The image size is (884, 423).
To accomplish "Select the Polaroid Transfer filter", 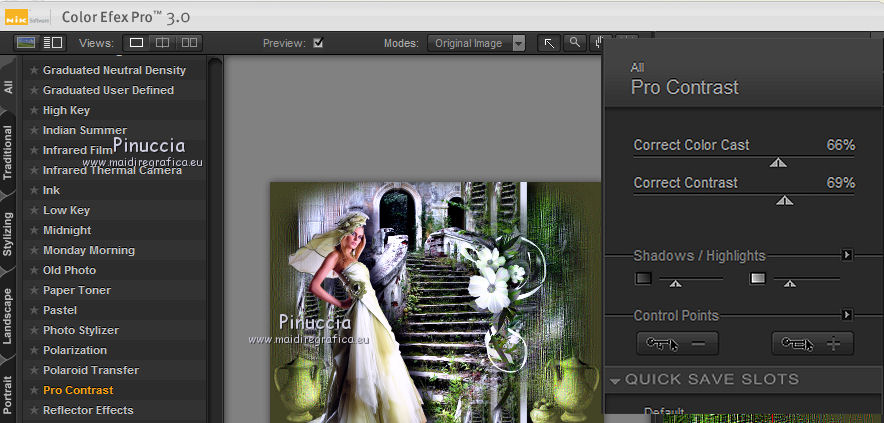I will (114, 371).
